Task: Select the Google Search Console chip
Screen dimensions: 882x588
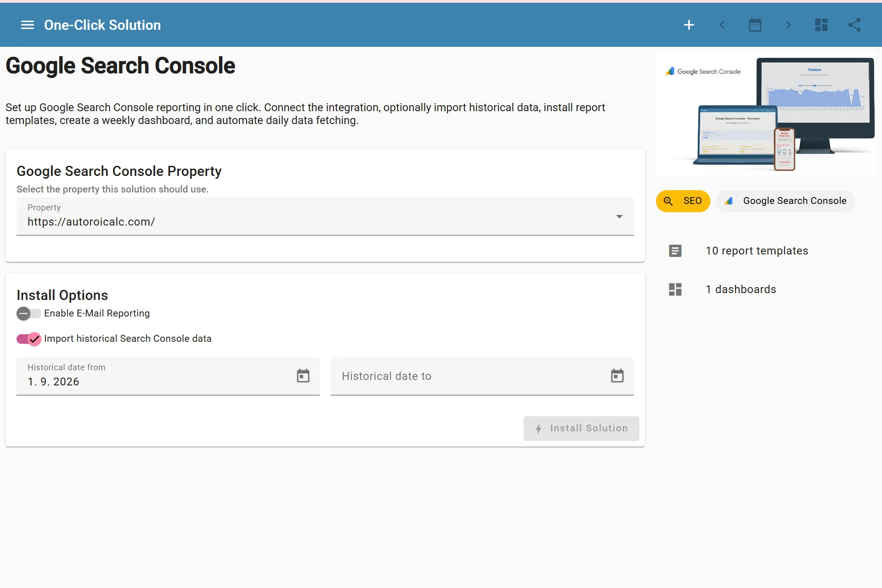Action: point(785,201)
